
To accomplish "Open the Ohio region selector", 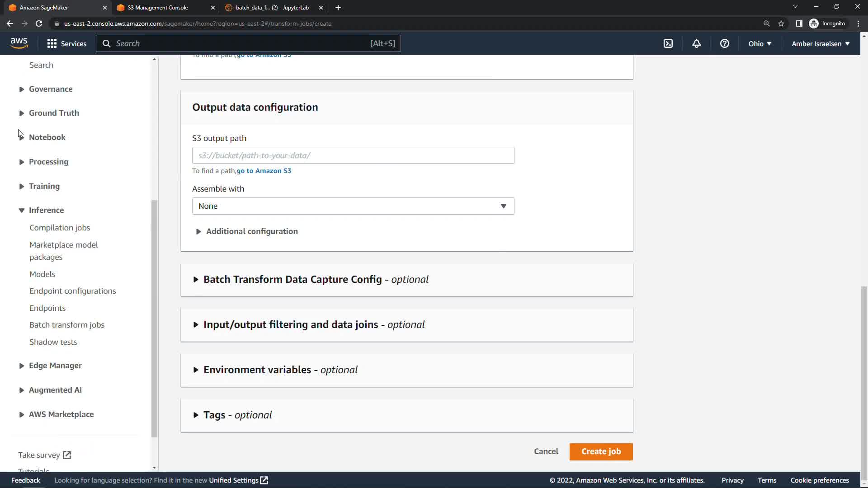I will point(759,43).
